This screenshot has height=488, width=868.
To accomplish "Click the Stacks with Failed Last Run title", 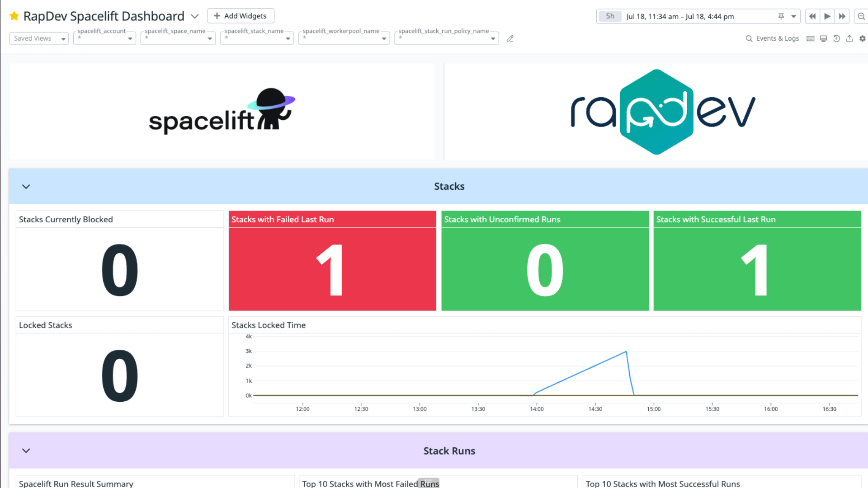I will click(283, 220).
